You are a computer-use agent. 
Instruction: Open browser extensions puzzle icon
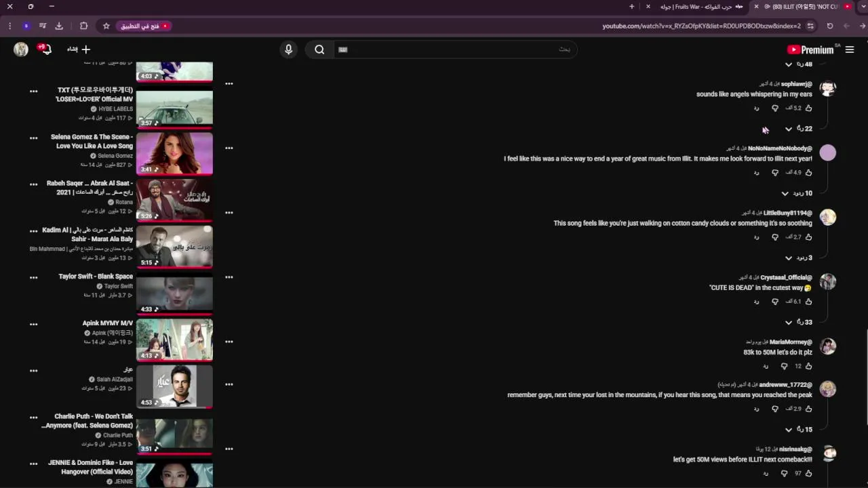coord(83,26)
